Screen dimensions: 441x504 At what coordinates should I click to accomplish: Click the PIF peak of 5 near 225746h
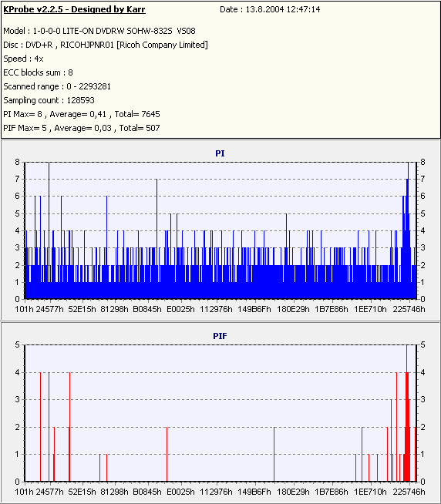point(407,413)
